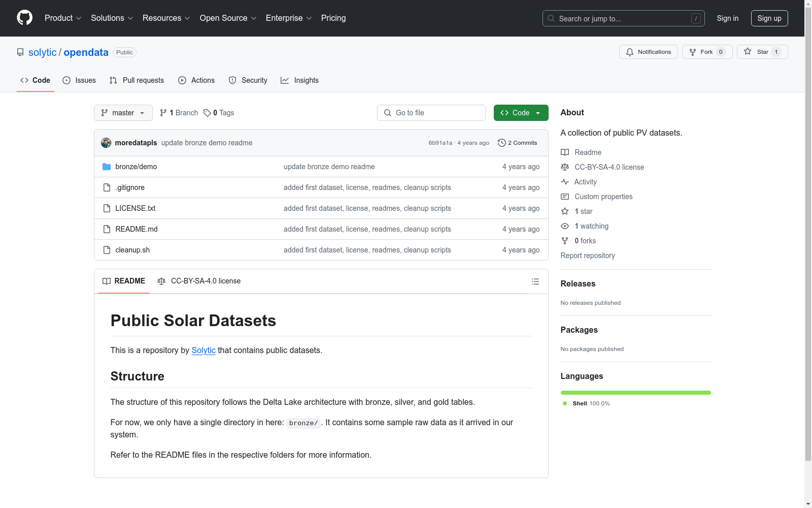
Task: Open the opendata repository name link
Action: (86, 52)
